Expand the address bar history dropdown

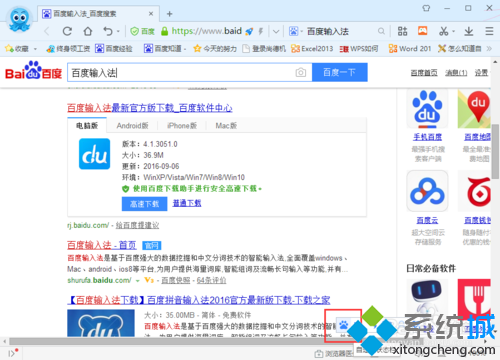tap(276, 32)
